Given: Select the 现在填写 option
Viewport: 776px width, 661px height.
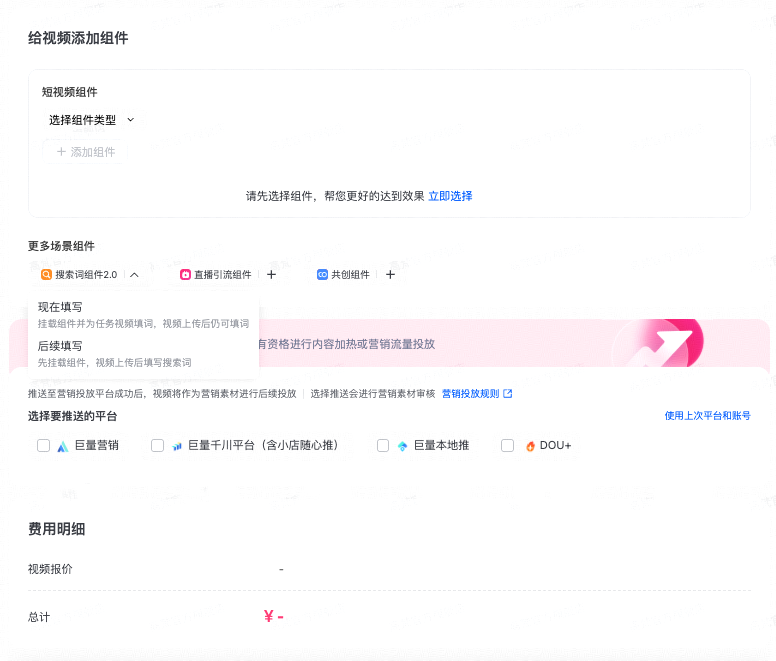Looking at the screenshot, I should coord(144,315).
